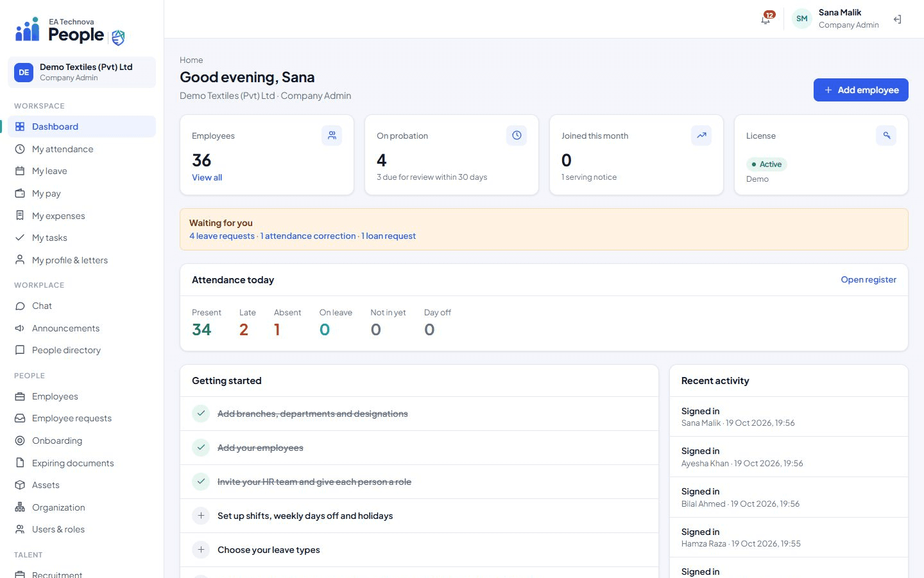
Task: Open the attendance register link
Action: tap(868, 279)
